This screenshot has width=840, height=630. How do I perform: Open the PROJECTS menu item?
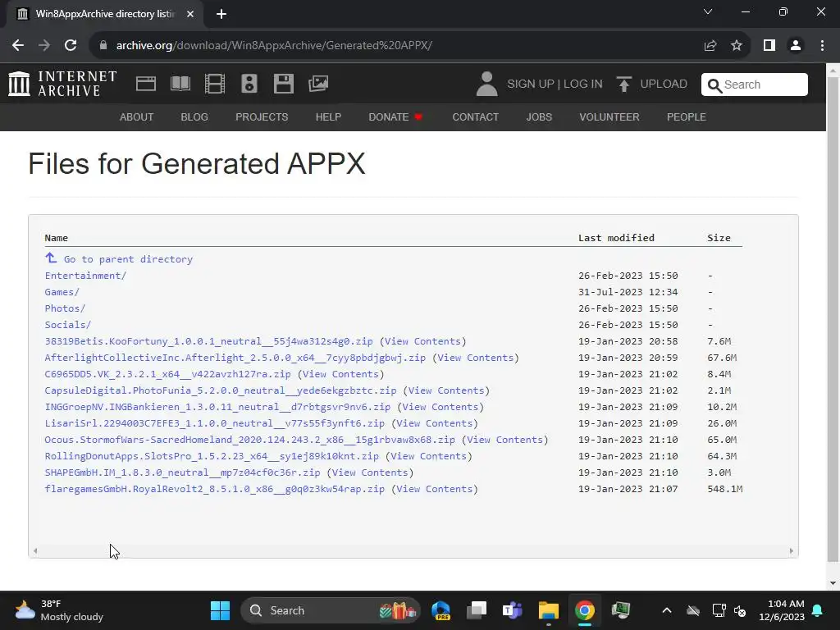click(x=262, y=116)
